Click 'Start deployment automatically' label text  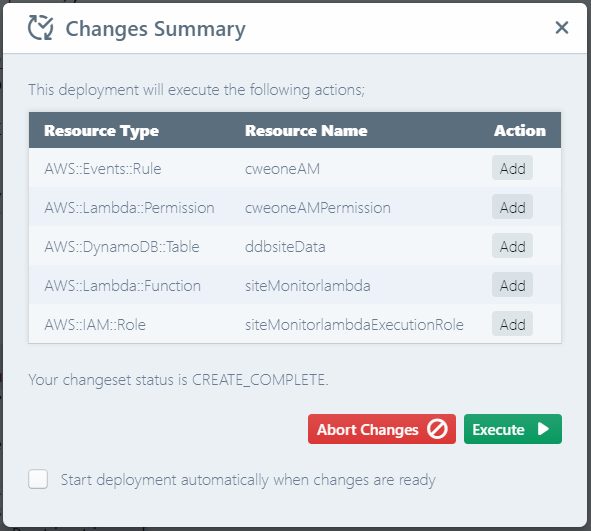point(248,480)
